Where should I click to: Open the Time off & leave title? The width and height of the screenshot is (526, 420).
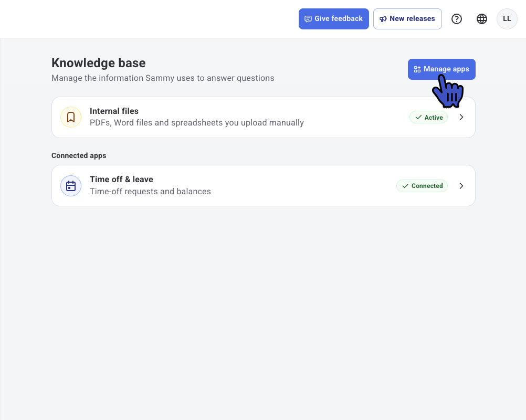point(121,179)
